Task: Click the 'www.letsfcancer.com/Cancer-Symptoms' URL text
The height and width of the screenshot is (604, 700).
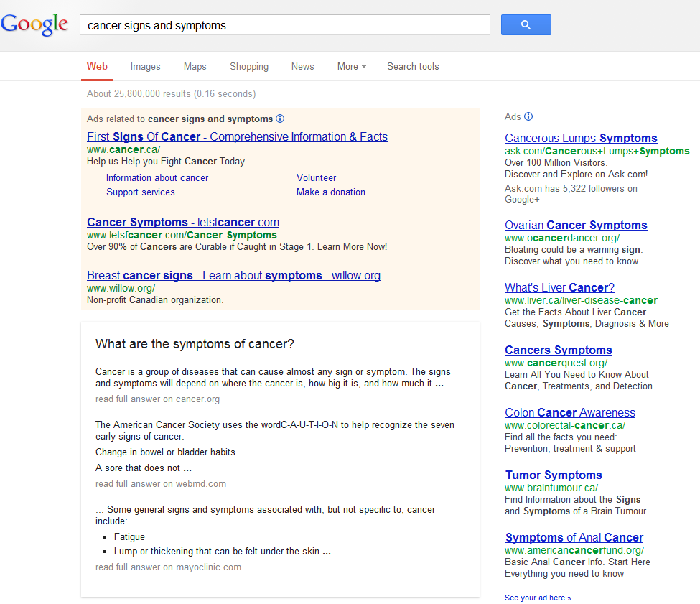Action: point(182,235)
